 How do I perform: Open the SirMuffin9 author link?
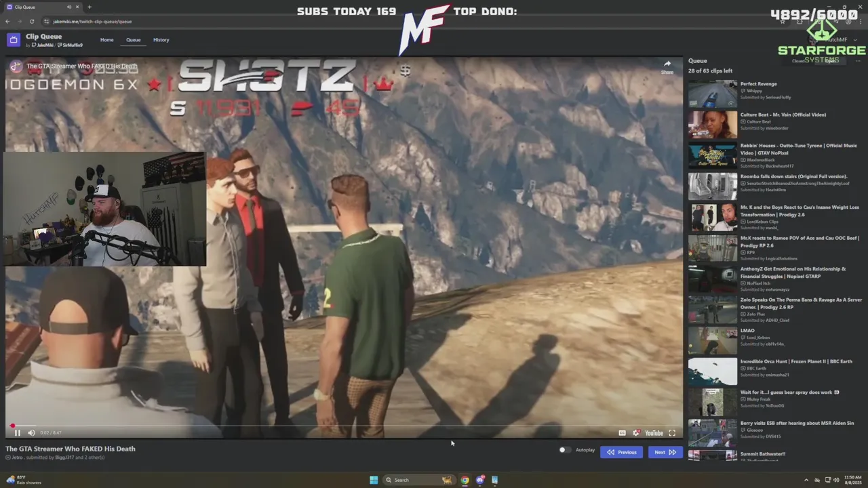pos(71,45)
